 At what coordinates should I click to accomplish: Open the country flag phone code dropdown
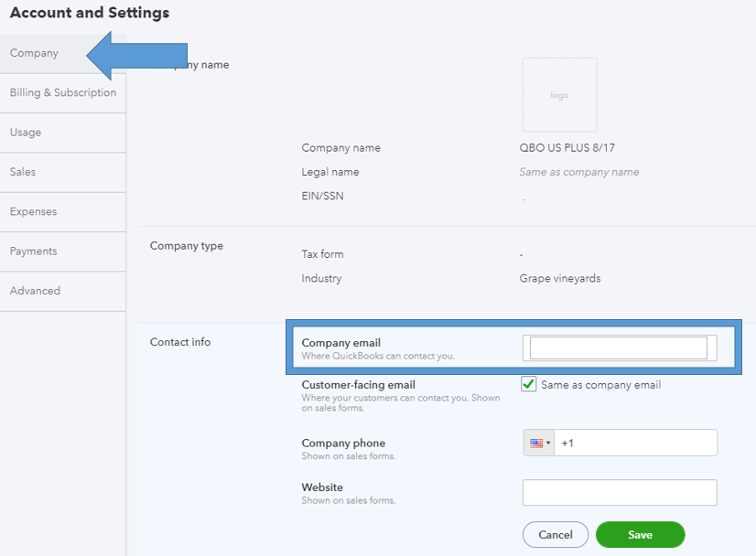[x=539, y=443]
